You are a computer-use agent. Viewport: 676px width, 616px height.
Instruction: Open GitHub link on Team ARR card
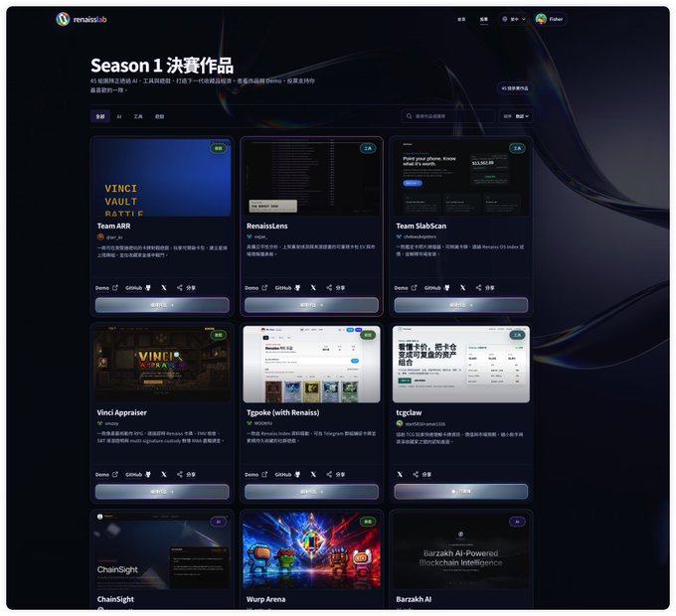coord(138,288)
